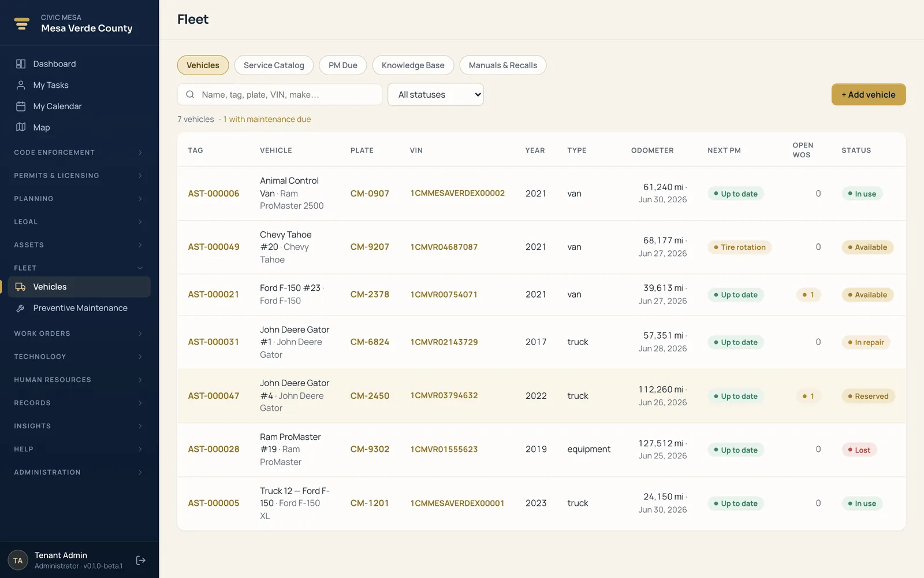Image resolution: width=924 pixels, height=578 pixels.
Task: Switch to the Vehicles tab
Action: pyautogui.click(x=203, y=65)
